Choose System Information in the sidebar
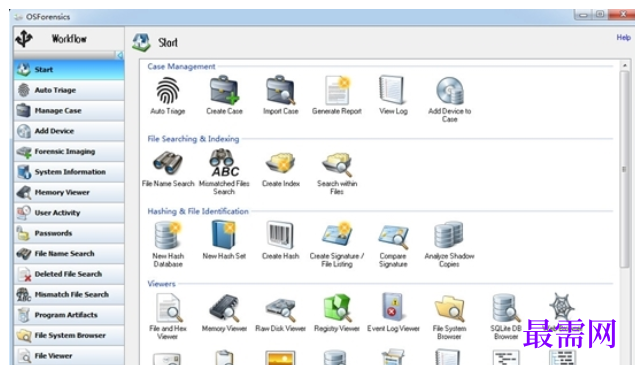This screenshot has height=365, width=635. click(x=69, y=172)
